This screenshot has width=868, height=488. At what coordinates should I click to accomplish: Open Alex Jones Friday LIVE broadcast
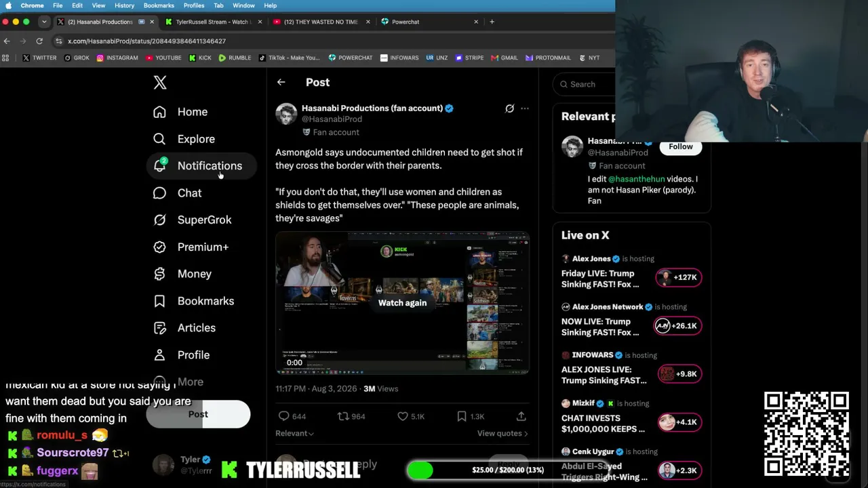[631, 272]
